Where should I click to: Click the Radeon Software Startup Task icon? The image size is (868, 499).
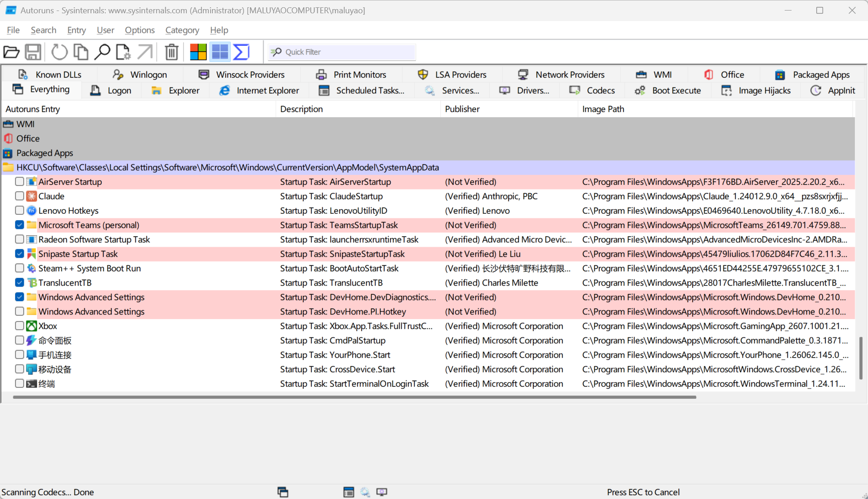point(32,239)
